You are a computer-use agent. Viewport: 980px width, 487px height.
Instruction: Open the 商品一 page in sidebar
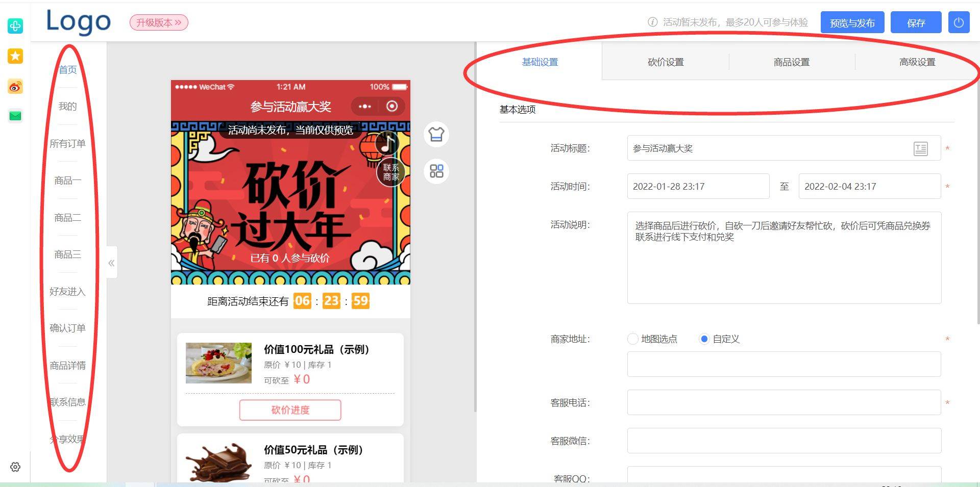point(67,181)
